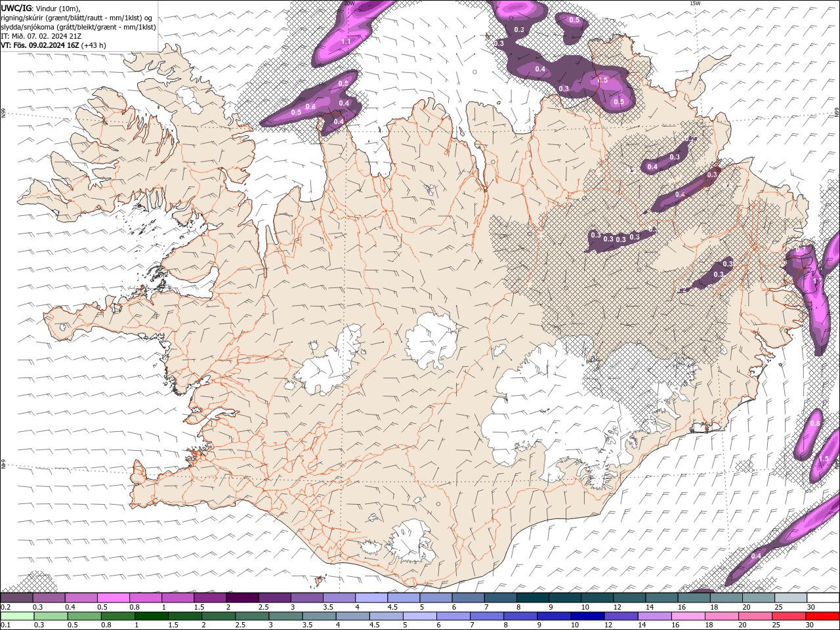Select bottom-row darkest green swatch between 1 and 1.5
Screen dimensions: 840x630
click(x=151, y=616)
